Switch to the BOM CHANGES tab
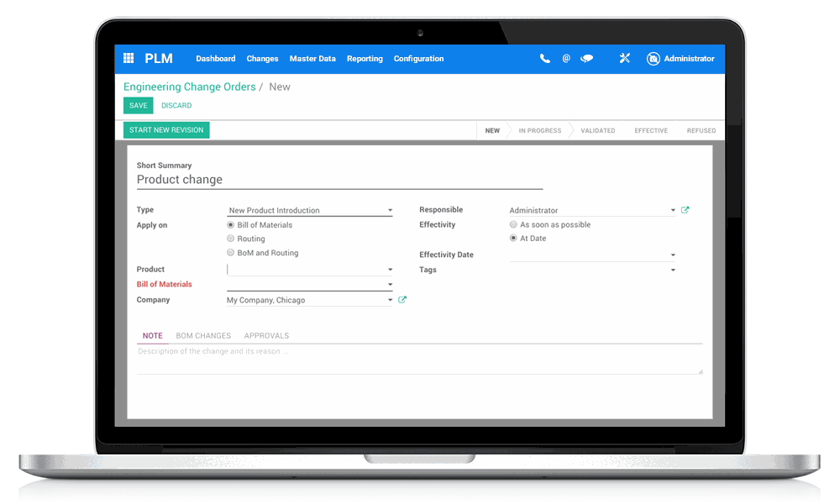 coord(203,335)
